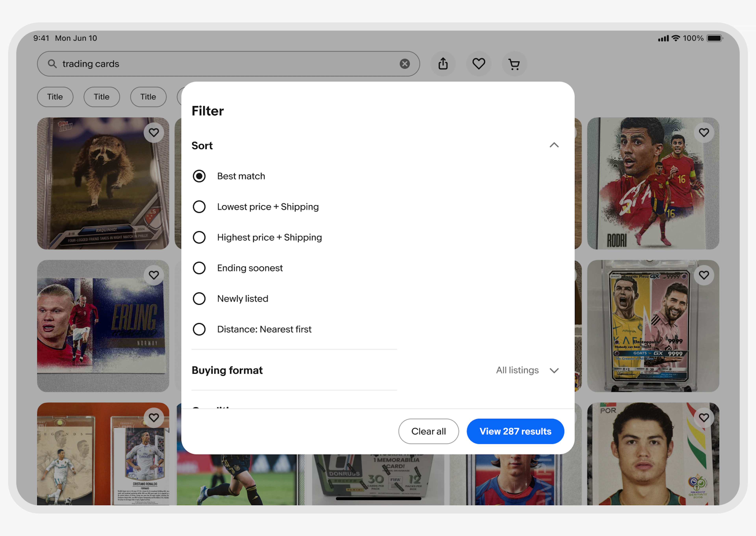The image size is (756, 536).
Task: Check the Wi-Fi status icon
Action: tap(676, 38)
